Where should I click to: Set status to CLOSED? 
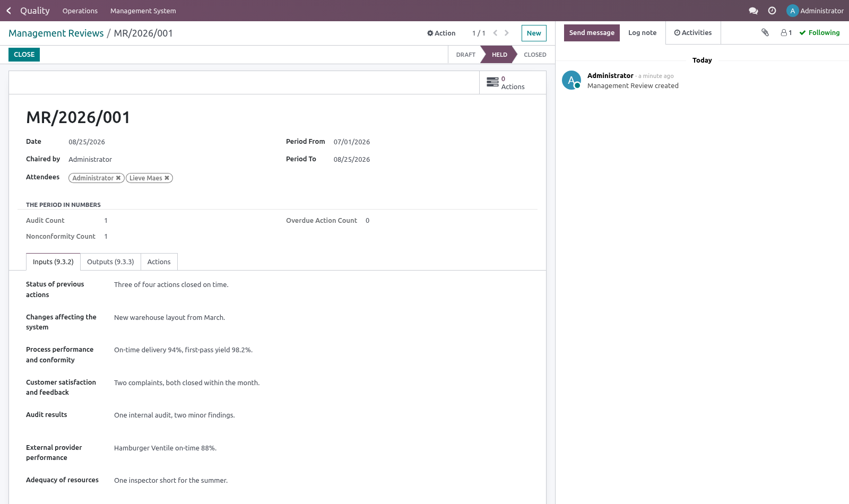click(x=535, y=55)
